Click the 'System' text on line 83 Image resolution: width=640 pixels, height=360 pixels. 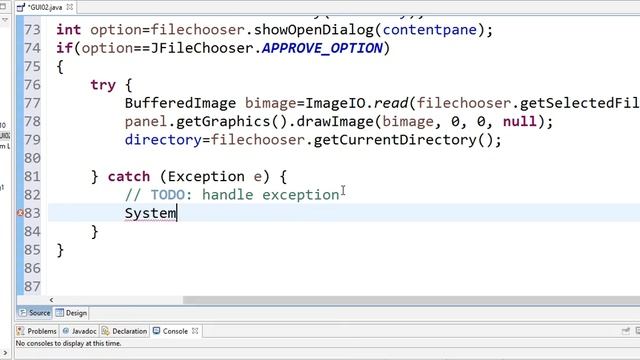pos(150,213)
